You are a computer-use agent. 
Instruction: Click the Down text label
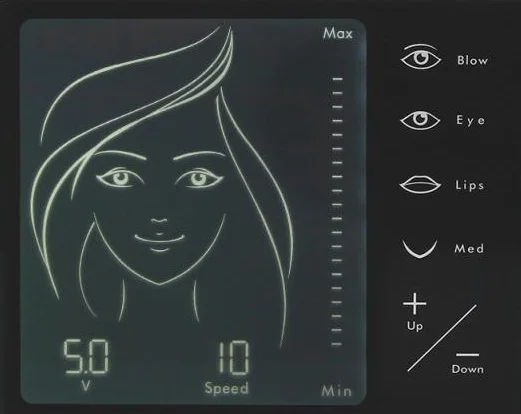coord(467,369)
